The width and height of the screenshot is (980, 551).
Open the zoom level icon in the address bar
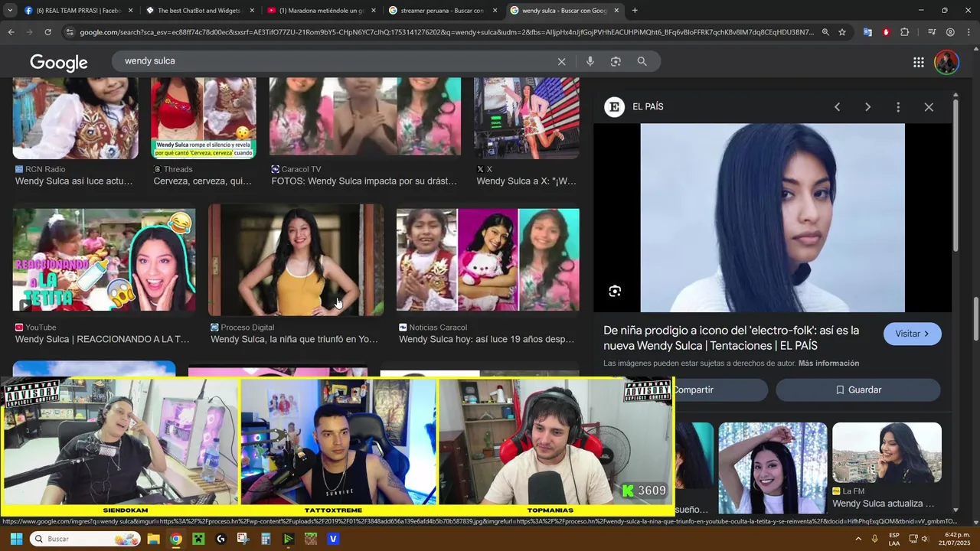pyautogui.click(x=825, y=32)
